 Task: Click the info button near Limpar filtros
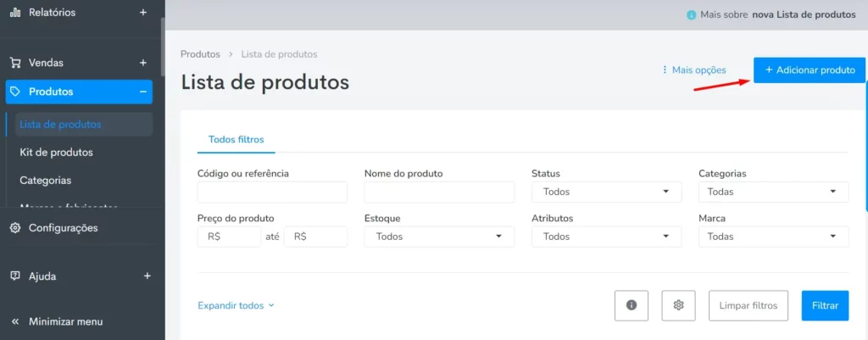(x=631, y=305)
